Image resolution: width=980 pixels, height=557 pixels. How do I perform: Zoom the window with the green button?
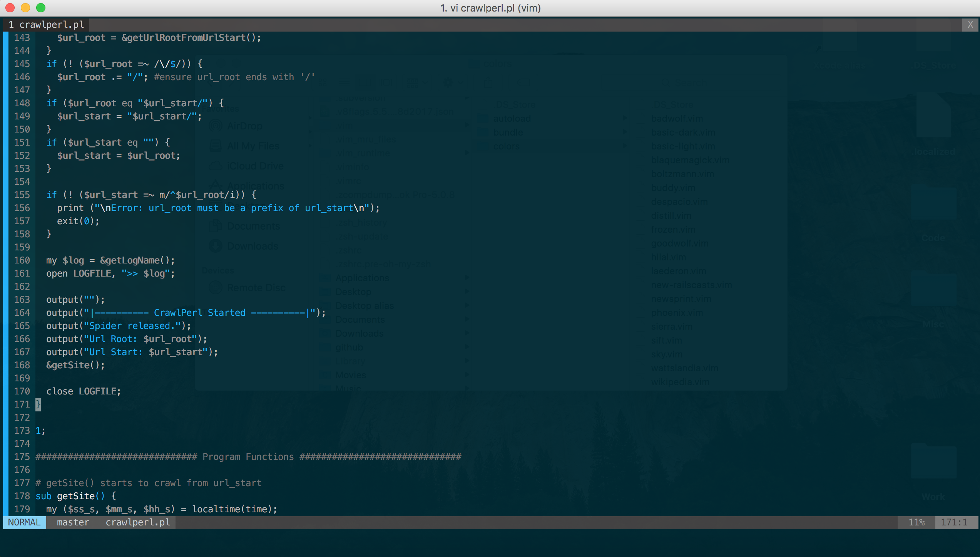point(41,8)
